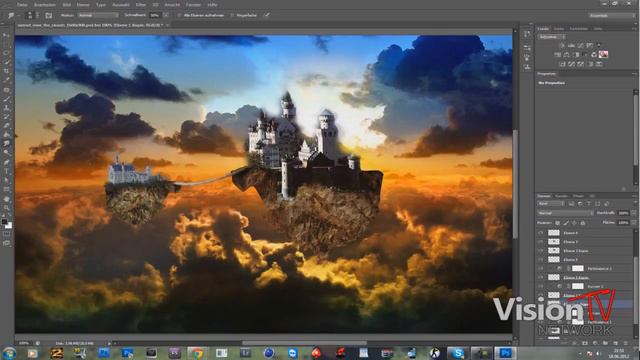Select the Eraser tool
Screen dimensions: 640x360
tap(7, 125)
